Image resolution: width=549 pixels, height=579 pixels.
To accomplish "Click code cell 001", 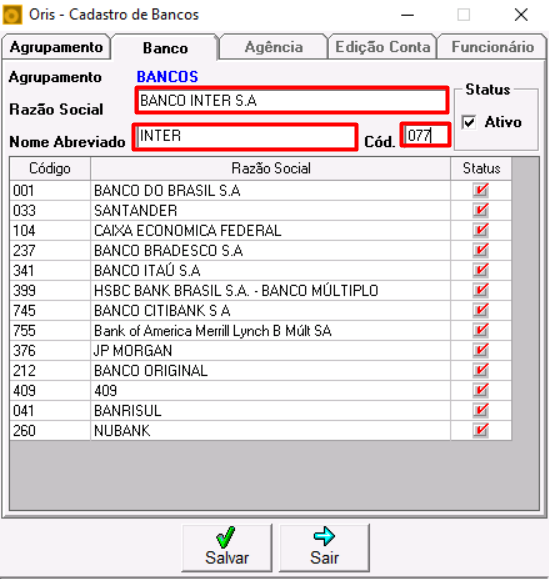I will [50, 191].
